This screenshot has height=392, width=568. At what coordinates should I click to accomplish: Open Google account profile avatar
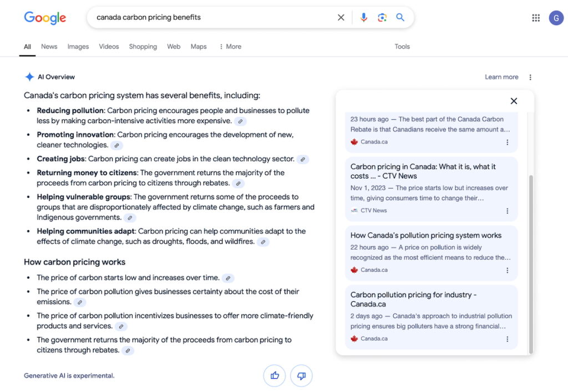tap(556, 18)
